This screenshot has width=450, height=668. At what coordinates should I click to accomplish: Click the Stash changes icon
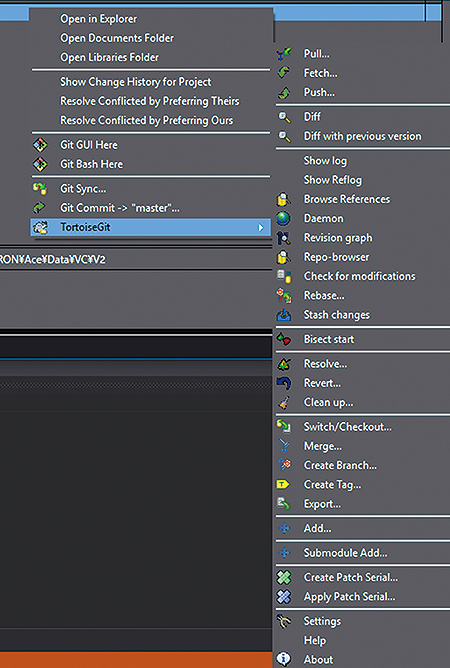pos(284,315)
